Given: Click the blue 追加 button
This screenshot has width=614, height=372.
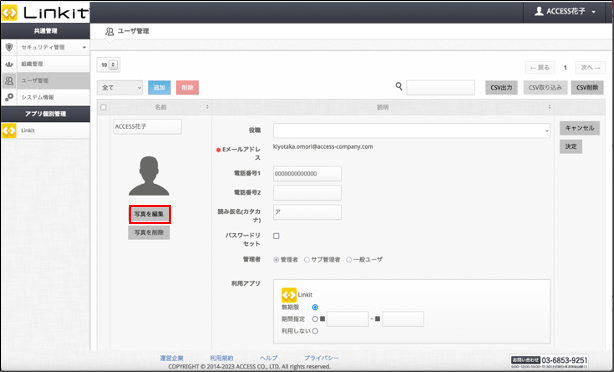Looking at the screenshot, I should click(x=159, y=88).
